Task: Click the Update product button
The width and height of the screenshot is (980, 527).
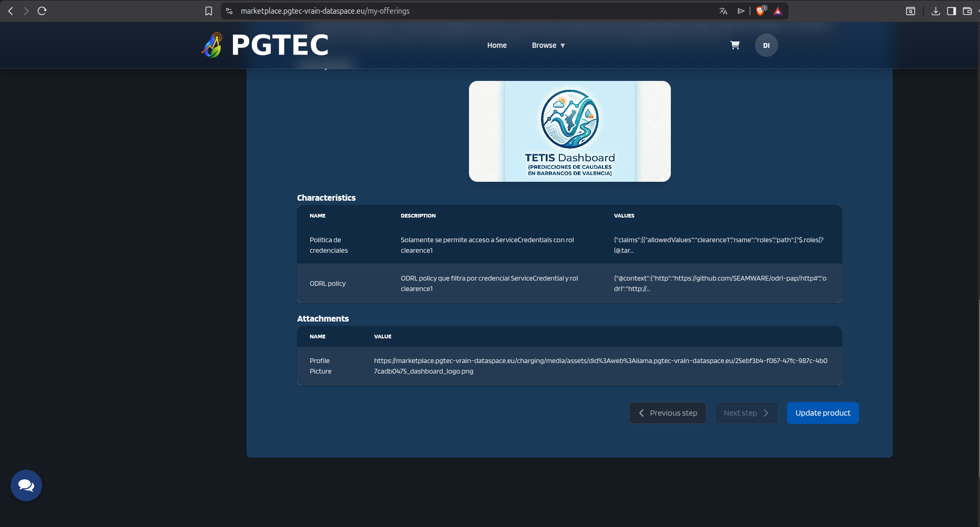Action: click(823, 413)
